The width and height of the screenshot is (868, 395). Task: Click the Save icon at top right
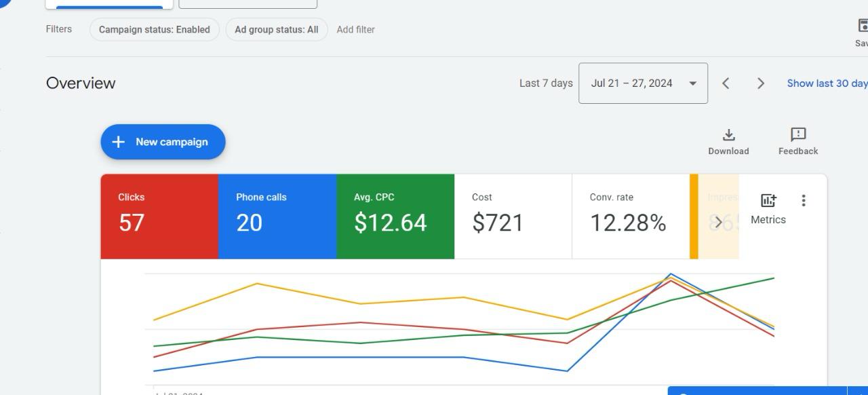pos(863,26)
